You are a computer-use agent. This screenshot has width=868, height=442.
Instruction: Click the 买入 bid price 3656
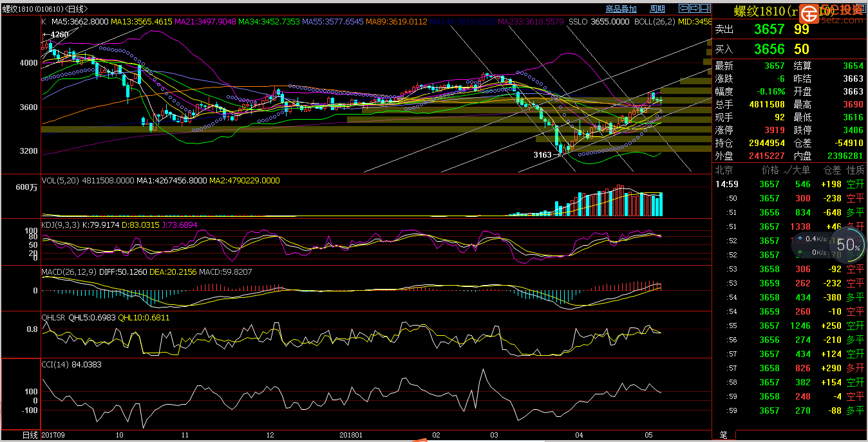coord(769,50)
